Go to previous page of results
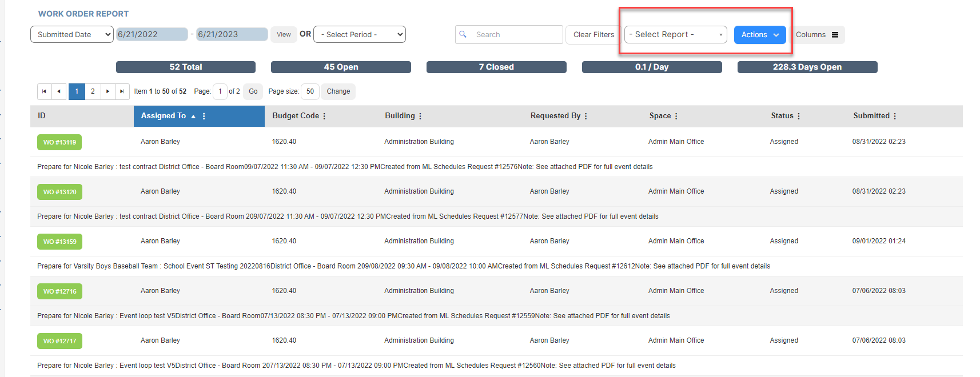 59,91
